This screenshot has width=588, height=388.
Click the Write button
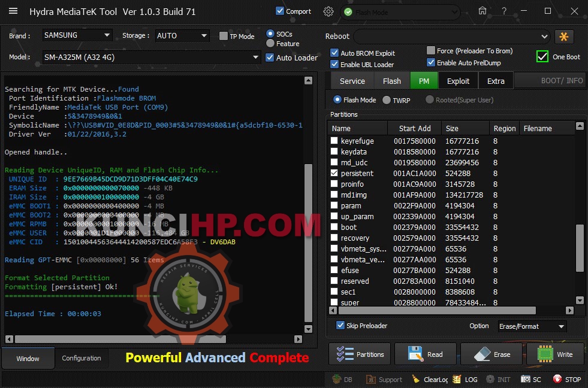(x=556, y=354)
